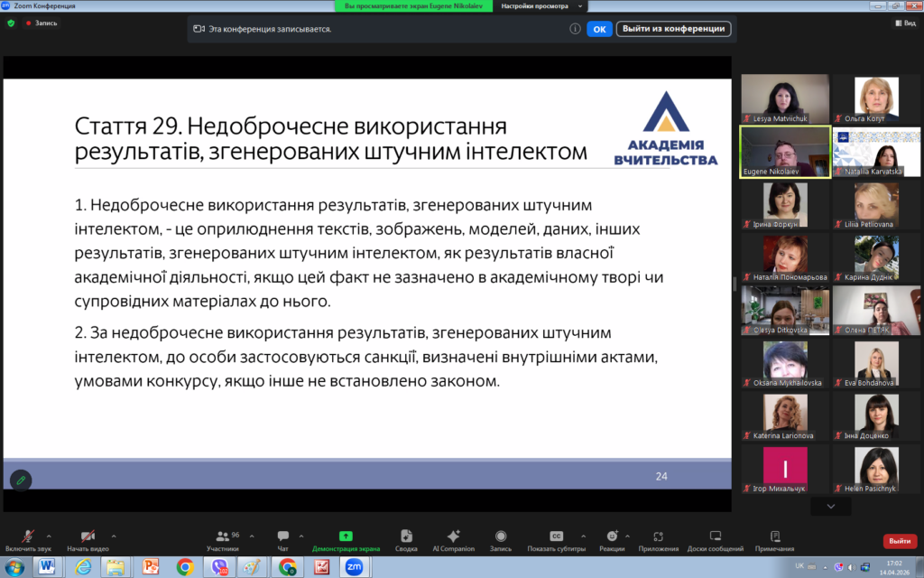Click the red Выйти leave button

coord(899,540)
